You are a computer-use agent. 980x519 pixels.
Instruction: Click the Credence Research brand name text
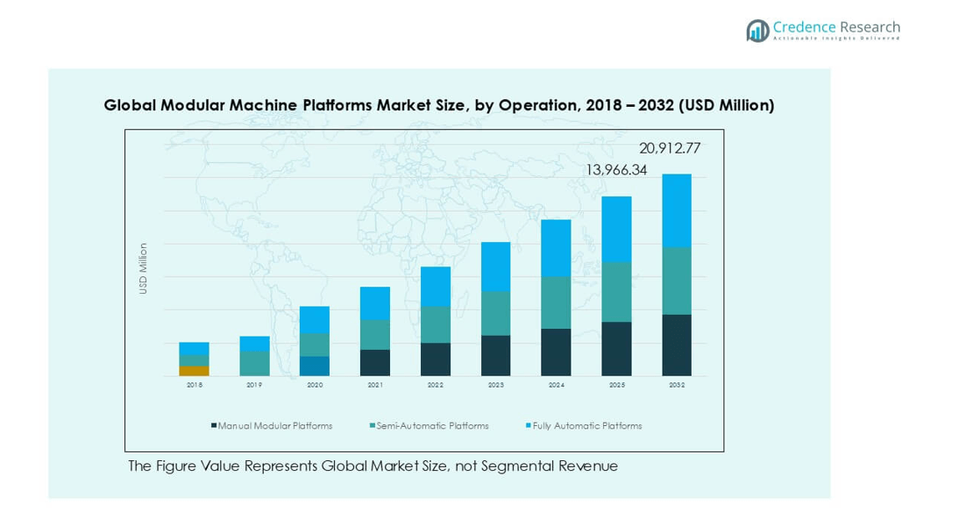pos(835,26)
